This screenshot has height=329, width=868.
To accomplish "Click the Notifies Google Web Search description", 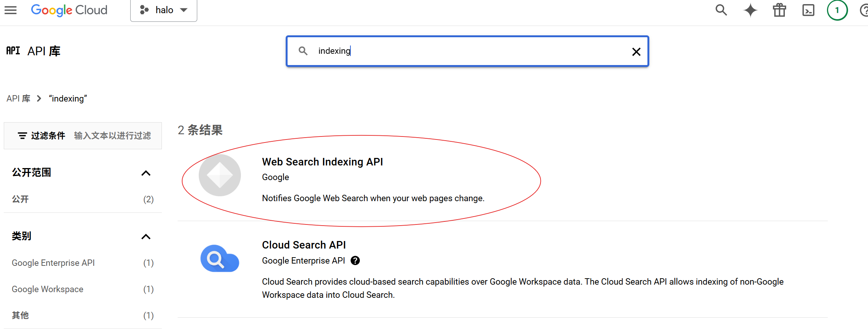I will click(x=373, y=198).
